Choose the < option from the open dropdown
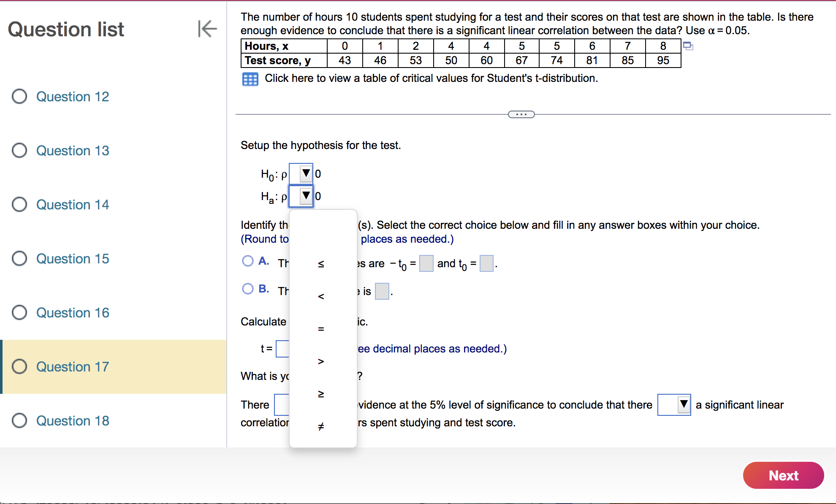The height and width of the screenshot is (504, 836). [x=321, y=296]
